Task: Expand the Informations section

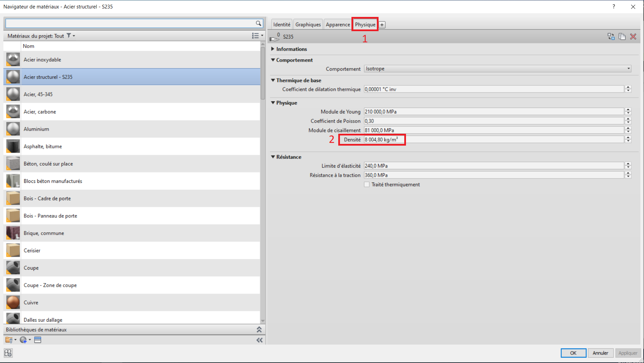Action: (273, 49)
